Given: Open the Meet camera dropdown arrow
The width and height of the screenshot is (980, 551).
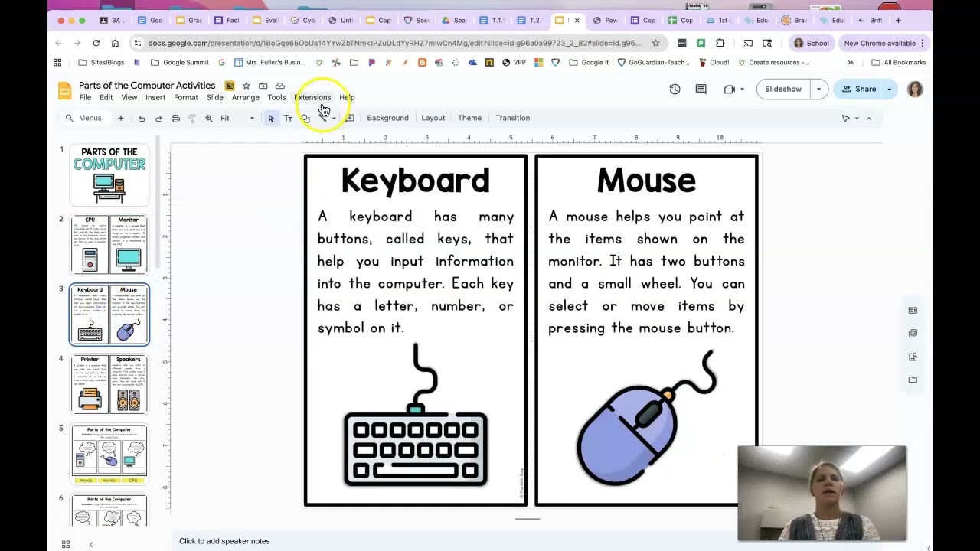Looking at the screenshot, I should pyautogui.click(x=741, y=89).
